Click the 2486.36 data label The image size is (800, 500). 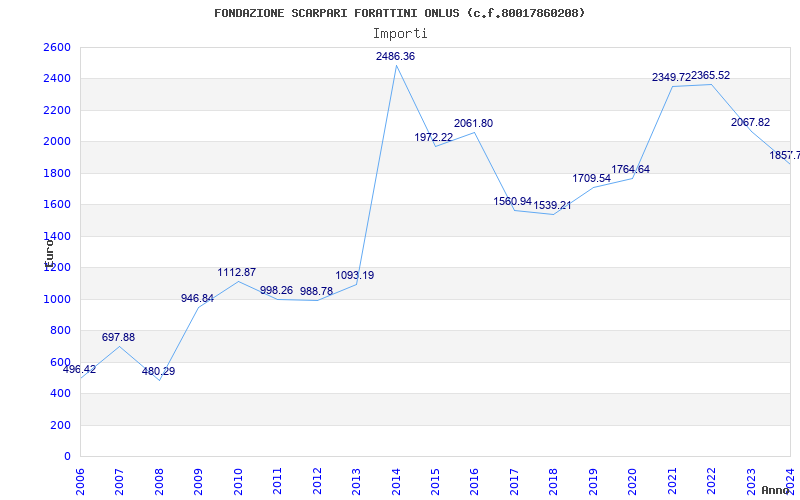(x=395, y=57)
